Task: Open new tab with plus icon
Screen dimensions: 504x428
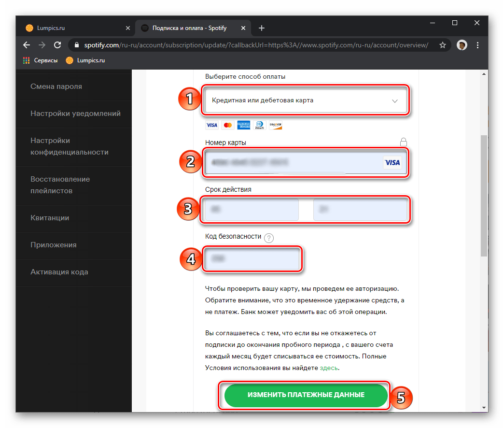Action: [x=262, y=28]
